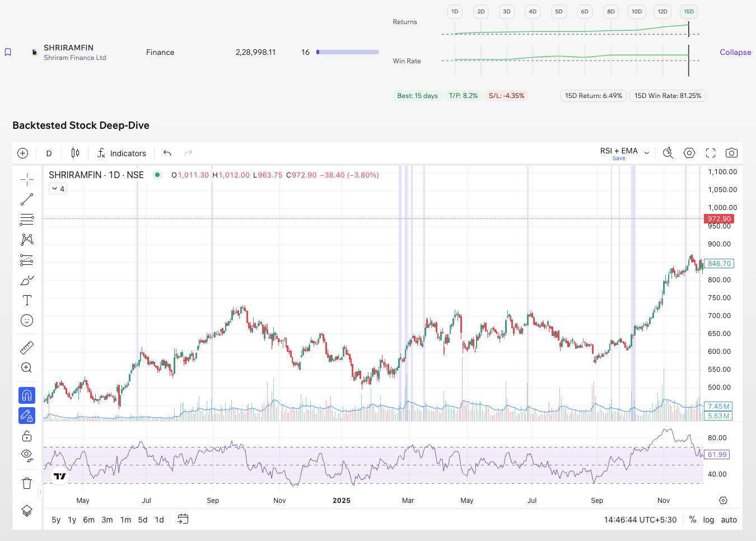Select the 10D holding period
756x541 pixels.
637,12
